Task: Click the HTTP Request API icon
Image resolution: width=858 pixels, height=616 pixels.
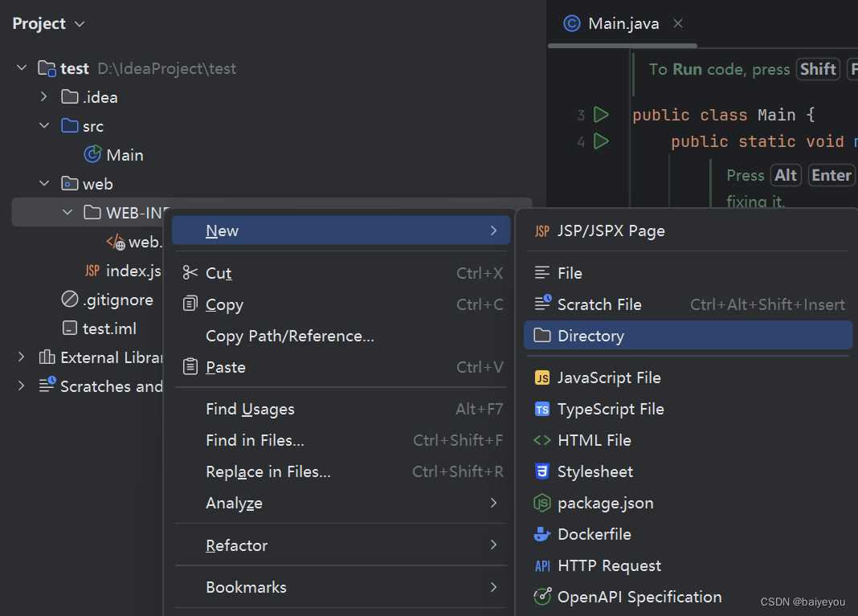Action: point(542,566)
